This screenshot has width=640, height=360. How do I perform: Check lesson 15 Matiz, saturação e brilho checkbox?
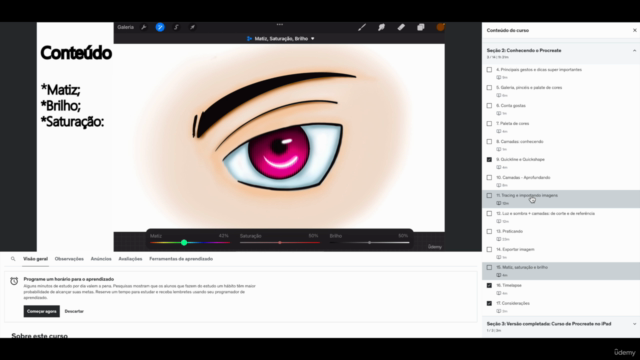(489, 267)
